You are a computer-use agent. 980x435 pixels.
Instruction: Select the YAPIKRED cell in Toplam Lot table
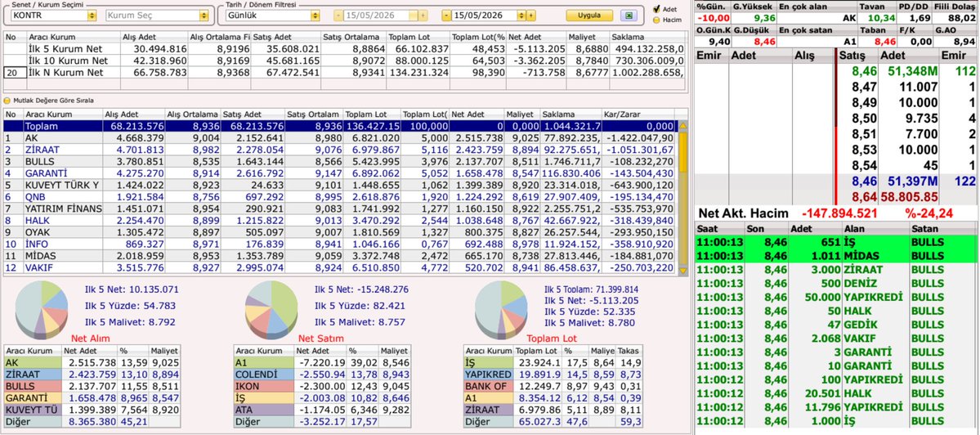click(489, 374)
